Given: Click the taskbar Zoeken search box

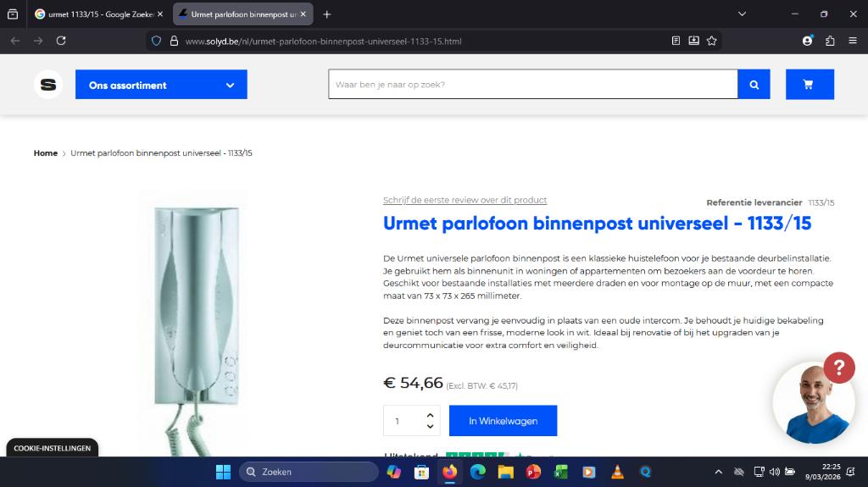Looking at the screenshot, I should (309, 472).
